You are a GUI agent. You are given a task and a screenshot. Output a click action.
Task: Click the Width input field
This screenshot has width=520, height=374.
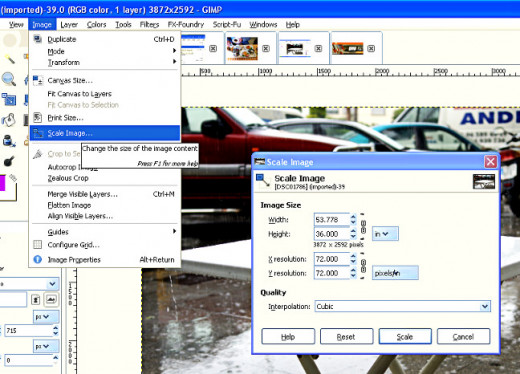point(332,220)
